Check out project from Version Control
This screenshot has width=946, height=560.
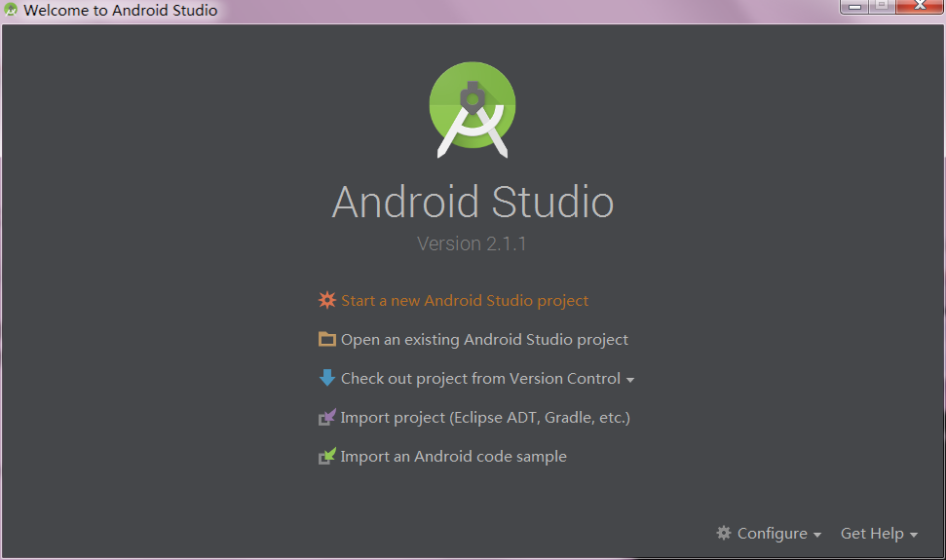tap(481, 378)
